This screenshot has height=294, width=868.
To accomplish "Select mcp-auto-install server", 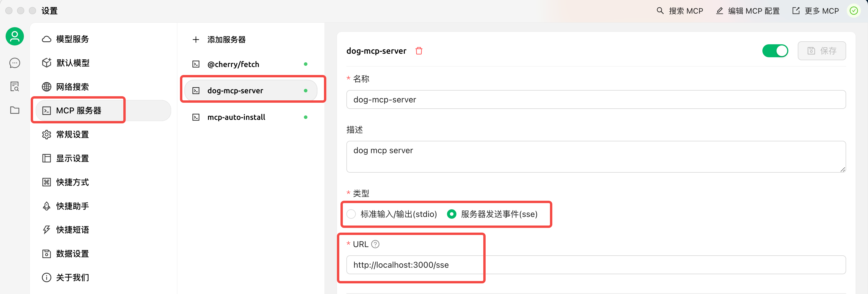I will coord(251,117).
